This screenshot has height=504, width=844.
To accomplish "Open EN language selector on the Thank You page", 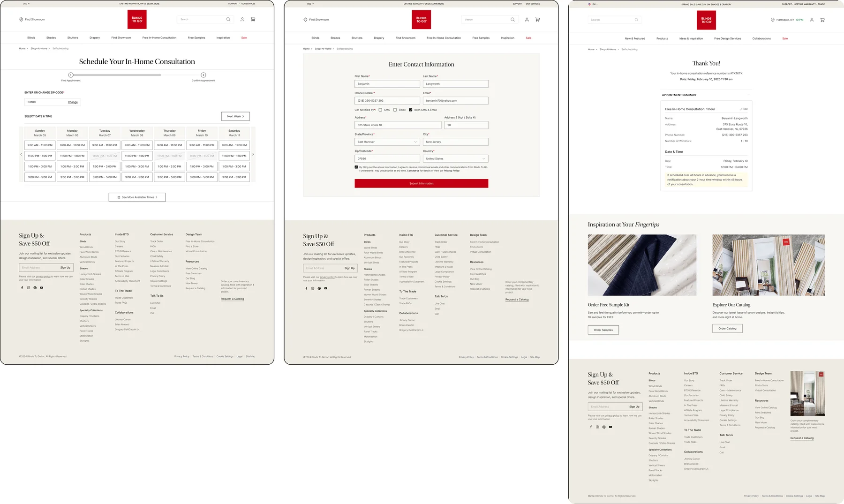I will pyautogui.click(x=593, y=4).
